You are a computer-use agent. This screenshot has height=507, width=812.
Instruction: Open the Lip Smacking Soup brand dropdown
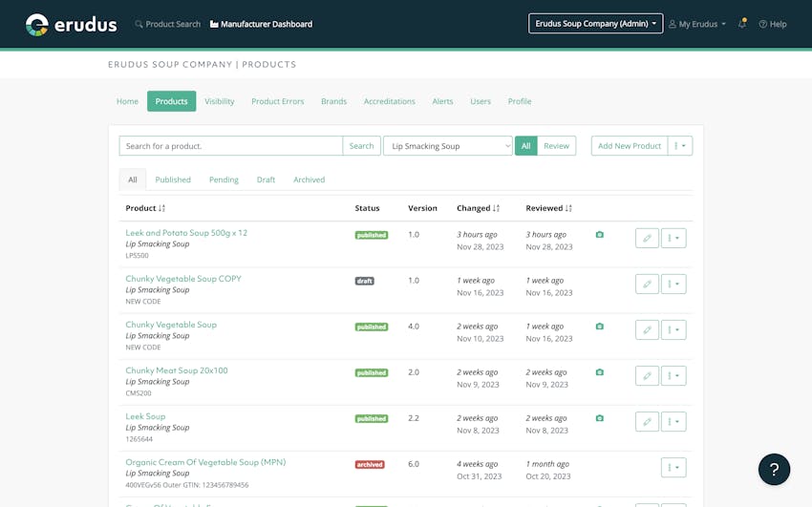(x=448, y=146)
